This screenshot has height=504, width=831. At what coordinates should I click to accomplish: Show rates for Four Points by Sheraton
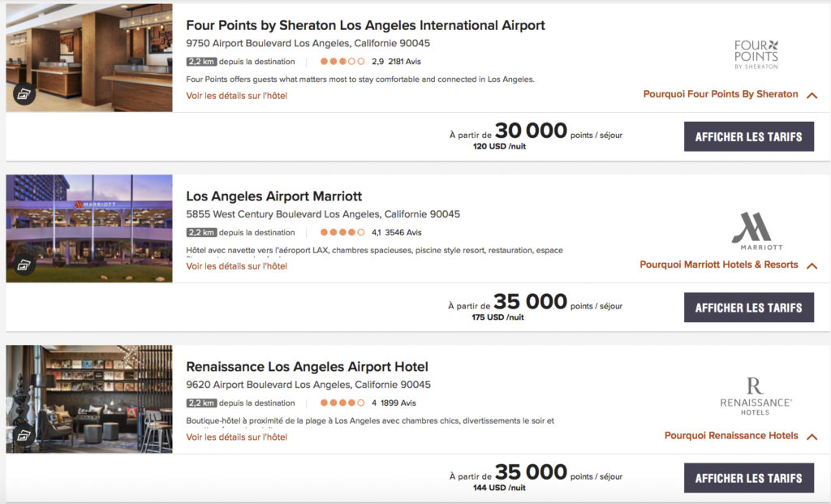click(x=748, y=136)
